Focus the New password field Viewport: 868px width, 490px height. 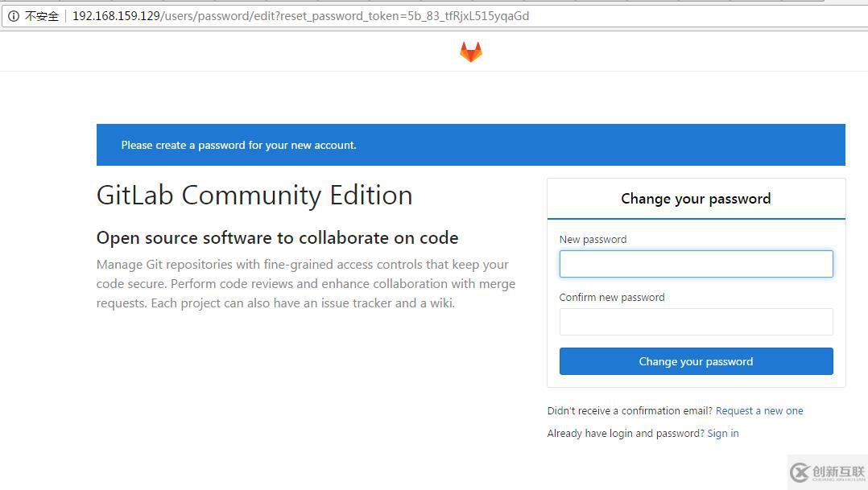(x=696, y=264)
